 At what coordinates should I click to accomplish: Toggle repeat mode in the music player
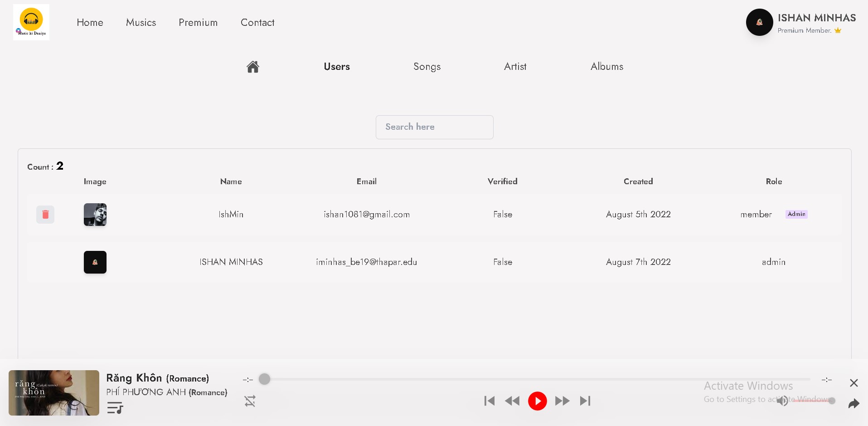[x=250, y=401]
